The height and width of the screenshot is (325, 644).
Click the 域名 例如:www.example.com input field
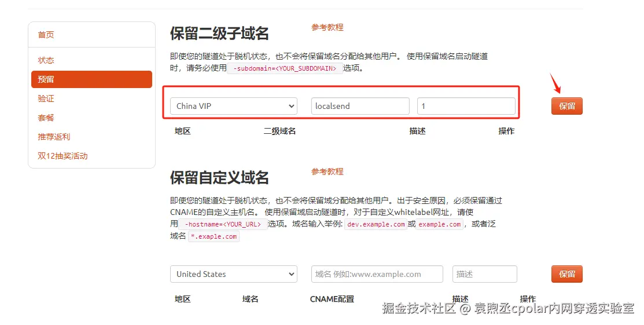click(x=377, y=274)
